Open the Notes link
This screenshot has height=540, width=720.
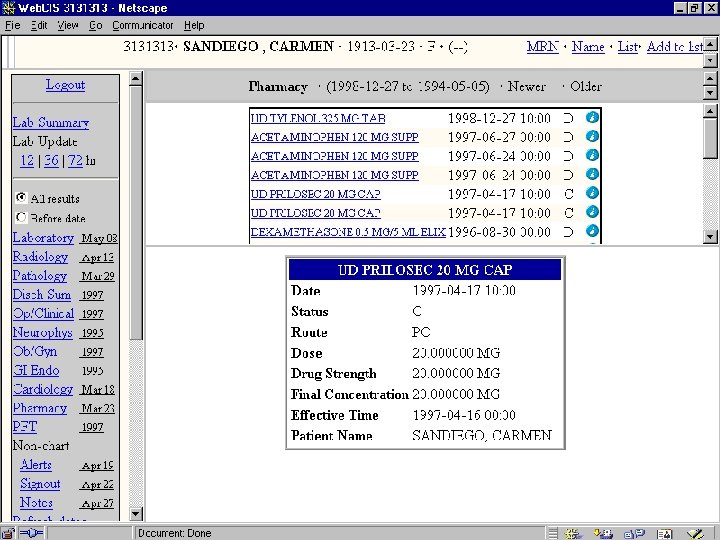tap(36, 502)
